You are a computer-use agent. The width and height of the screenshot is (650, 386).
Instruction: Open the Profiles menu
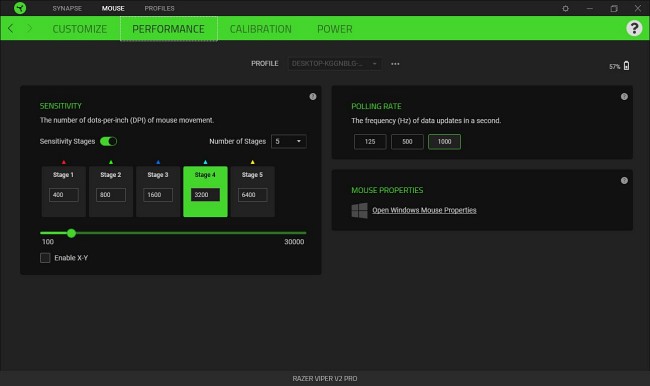(160, 8)
